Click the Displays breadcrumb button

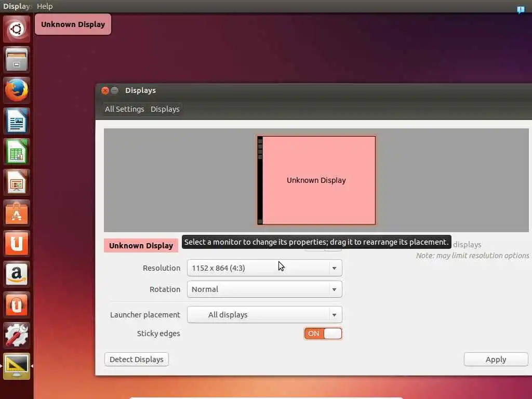click(x=165, y=109)
